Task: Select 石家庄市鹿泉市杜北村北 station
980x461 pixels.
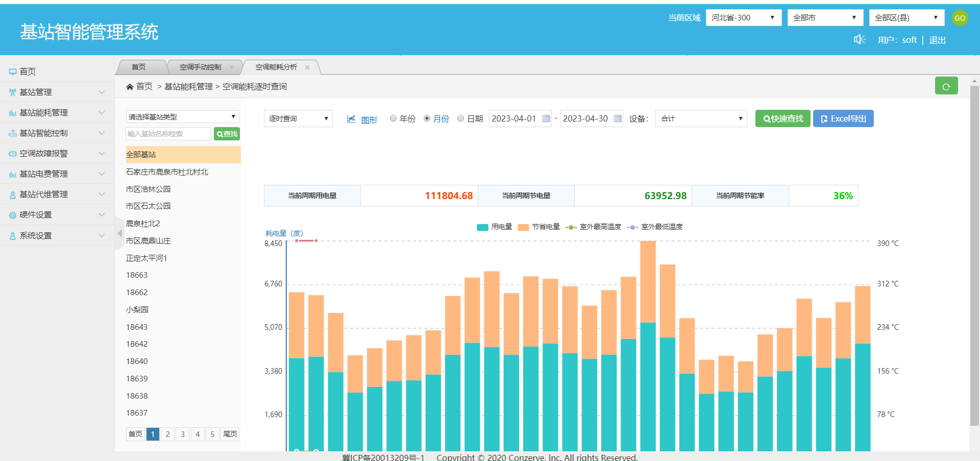Action: (x=167, y=172)
